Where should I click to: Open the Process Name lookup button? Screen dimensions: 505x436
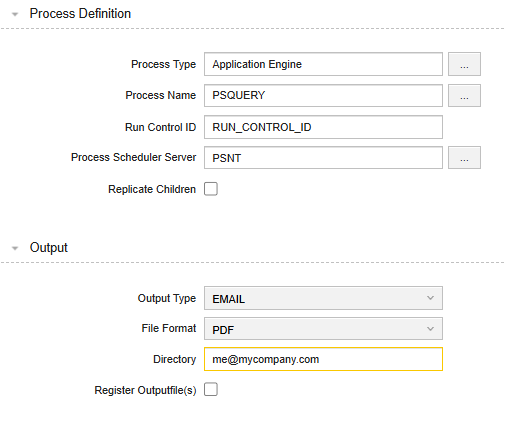[x=464, y=96]
